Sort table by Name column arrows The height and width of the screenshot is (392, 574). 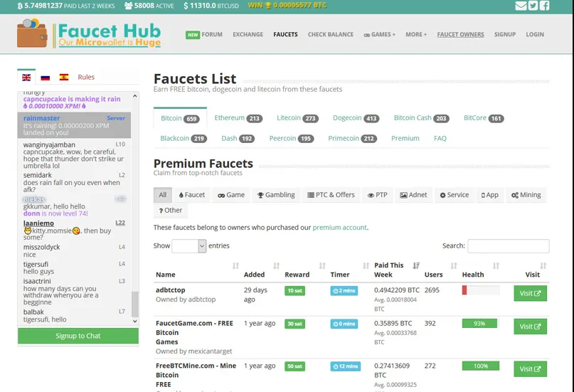(x=235, y=266)
